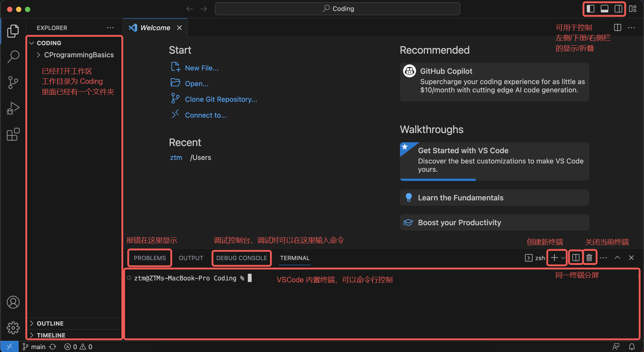The image size is (644, 352).
Task: Toggle the secondary side bar
Action: point(618,9)
